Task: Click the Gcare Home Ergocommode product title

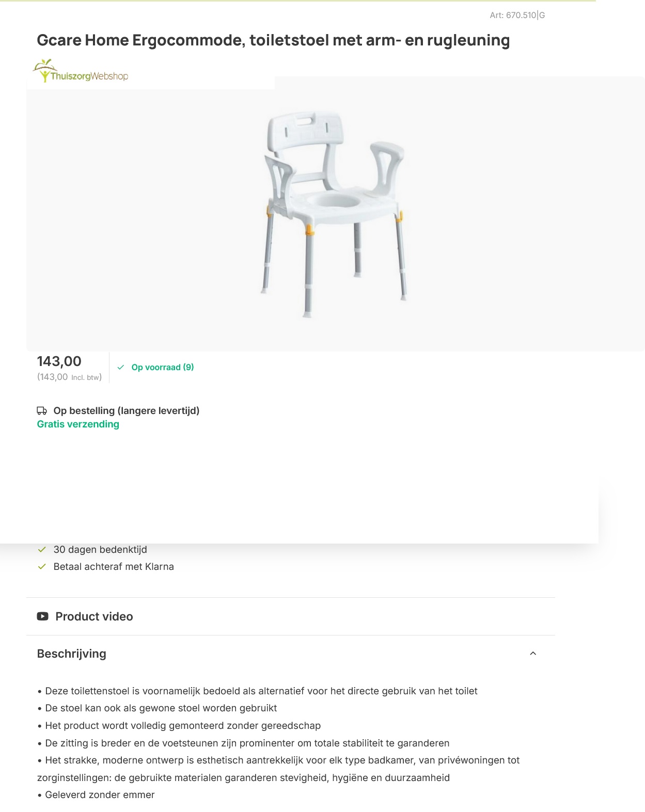Action: click(x=273, y=40)
